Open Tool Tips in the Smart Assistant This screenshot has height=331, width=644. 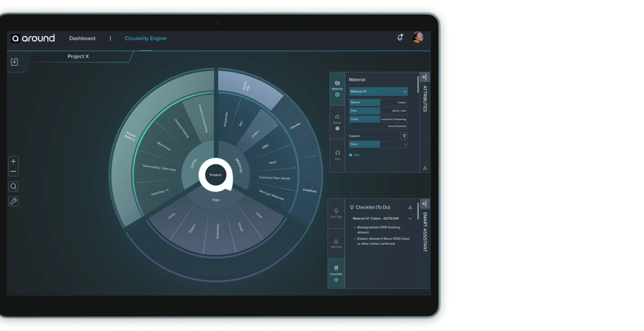coord(336,213)
